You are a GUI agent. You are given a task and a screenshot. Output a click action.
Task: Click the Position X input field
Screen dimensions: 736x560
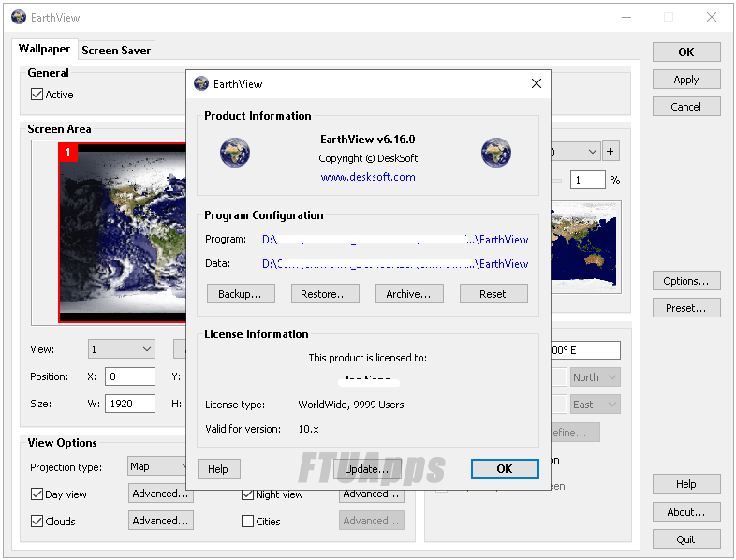[129, 376]
